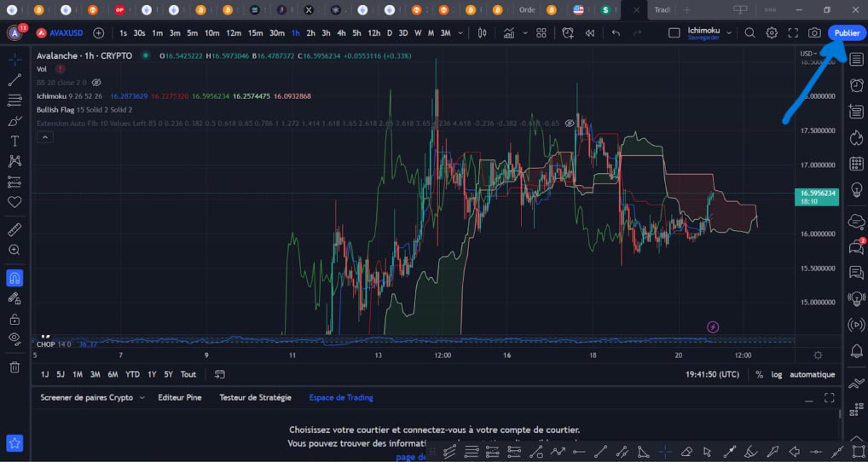Show the hidden BB 20 indicator

(x=96, y=83)
